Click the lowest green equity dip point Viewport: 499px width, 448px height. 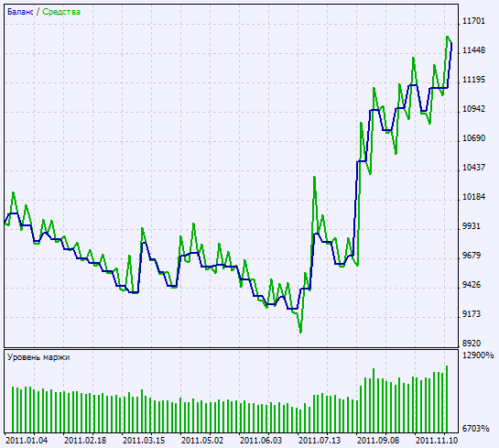(300, 332)
